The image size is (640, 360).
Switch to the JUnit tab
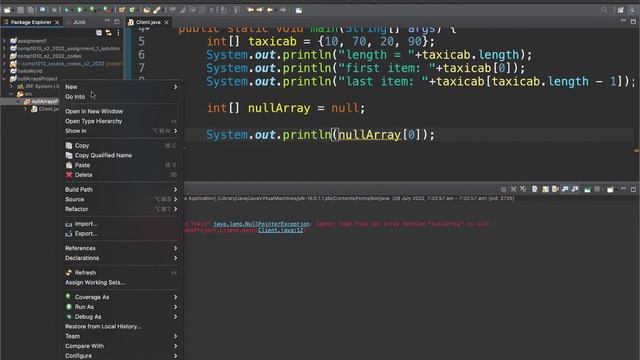coord(79,22)
